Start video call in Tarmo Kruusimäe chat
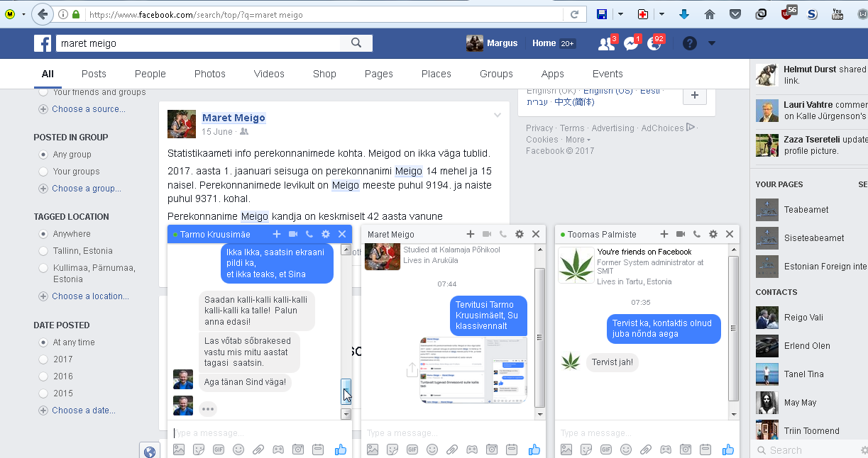The image size is (868, 458). click(293, 234)
